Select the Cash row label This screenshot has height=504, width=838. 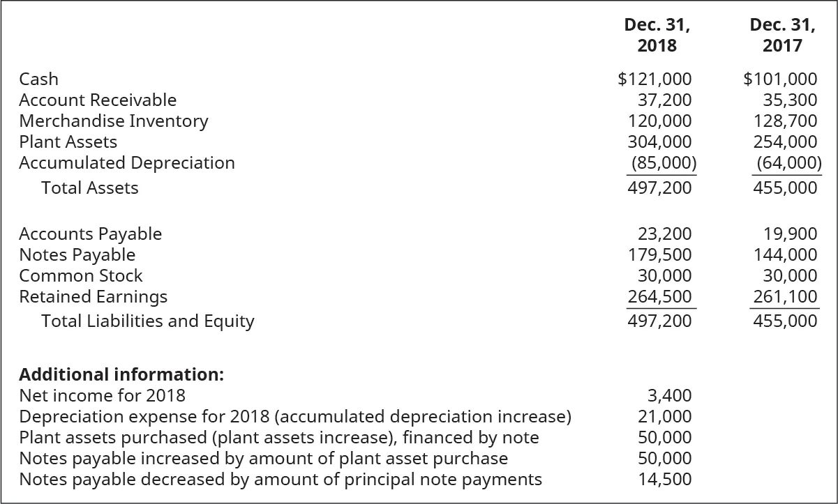point(39,79)
